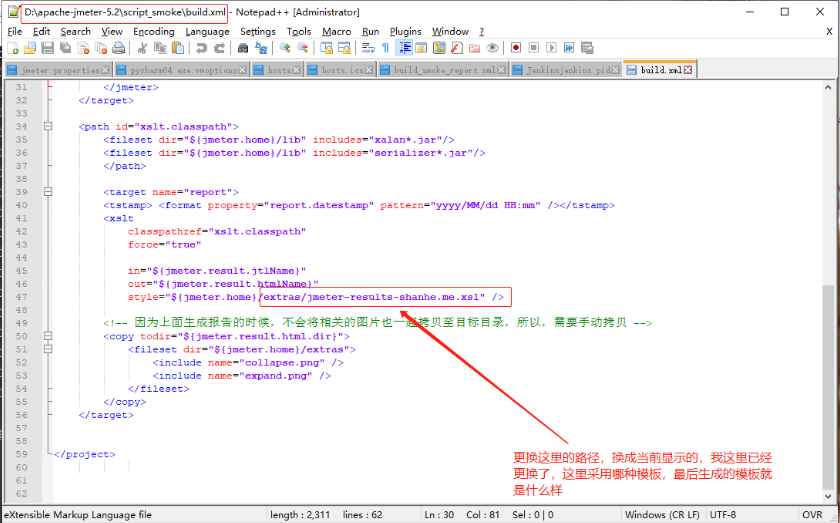Toggle synchronize vertical scrolling icon
The image size is (840, 523).
[326, 48]
